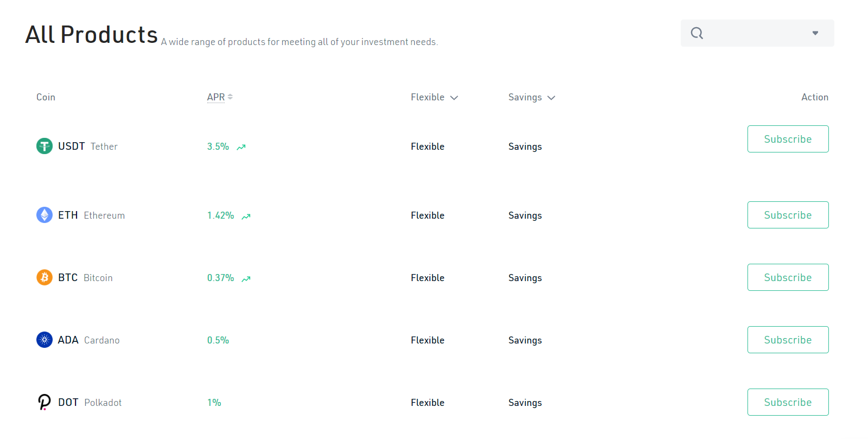Subscribe to the ADA Cardano product
The image size is (868, 439).
[788, 340]
